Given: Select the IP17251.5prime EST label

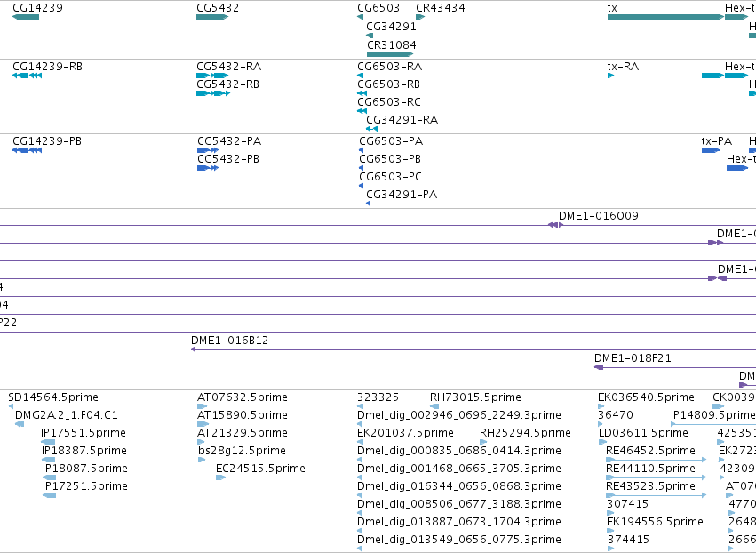Looking at the screenshot, I should point(85,486).
